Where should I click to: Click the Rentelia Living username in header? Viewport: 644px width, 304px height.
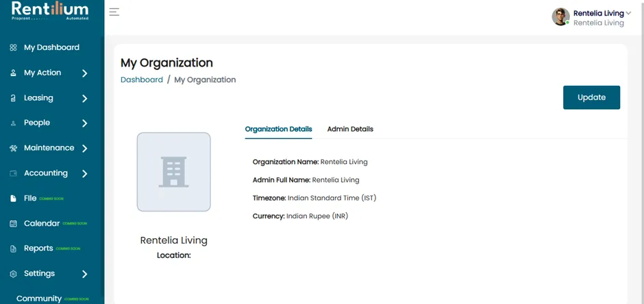(x=598, y=13)
